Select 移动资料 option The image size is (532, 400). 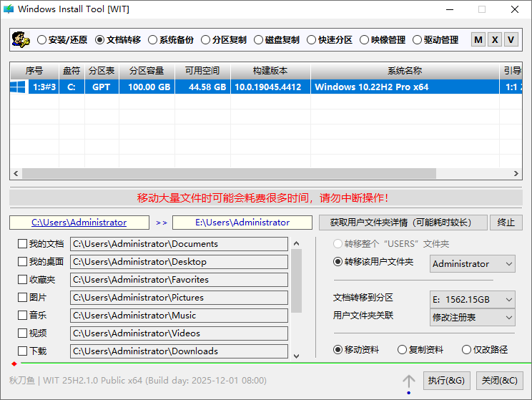click(356, 349)
